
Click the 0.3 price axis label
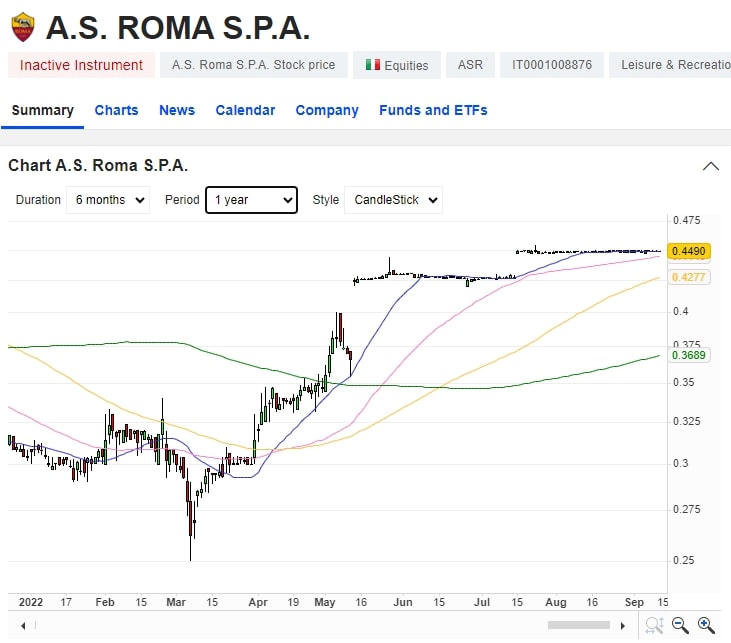coord(680,463)
